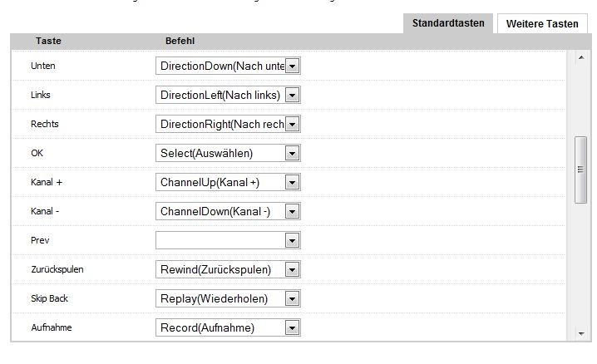This screenshot has width=597, height=364.
Task: Expand the Links command dropdown arrow
Action: (292, 95)
